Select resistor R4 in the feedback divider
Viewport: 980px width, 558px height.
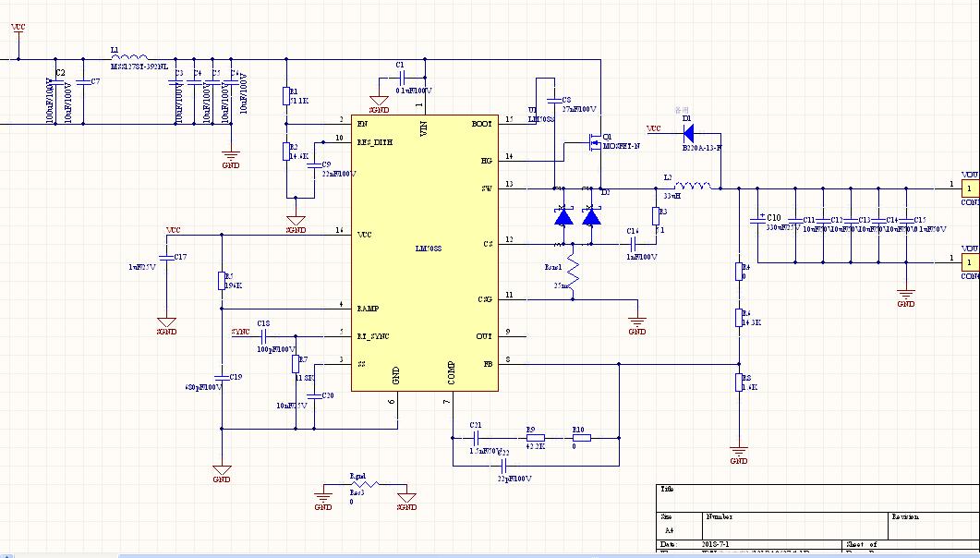[739, 272]
